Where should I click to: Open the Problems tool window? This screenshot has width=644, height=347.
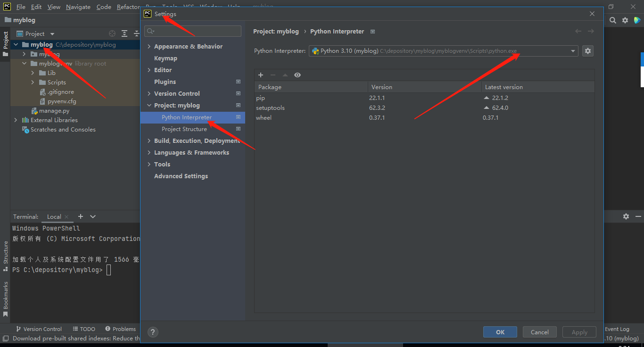[121, 329]
